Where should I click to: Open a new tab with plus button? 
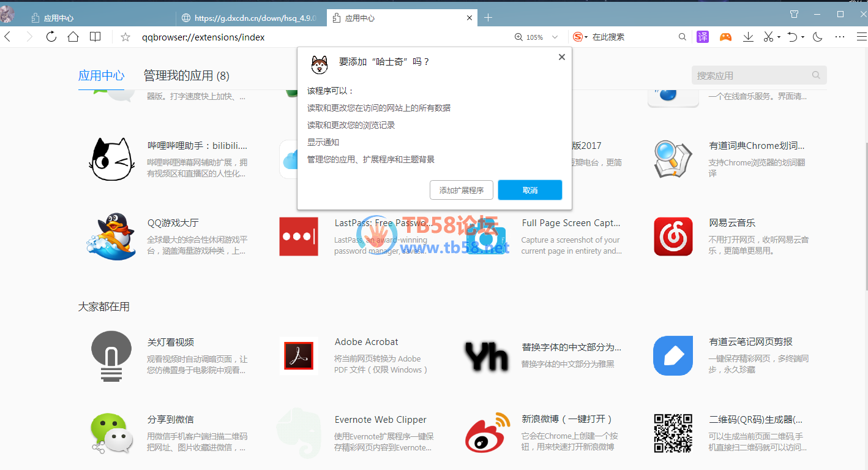(x=488, y=18)
